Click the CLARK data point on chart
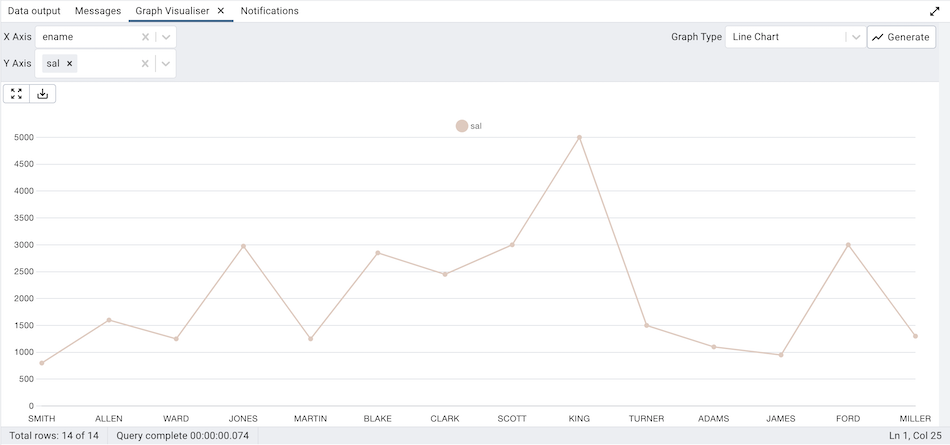950x445 pixels. click(x=445, y=275)
